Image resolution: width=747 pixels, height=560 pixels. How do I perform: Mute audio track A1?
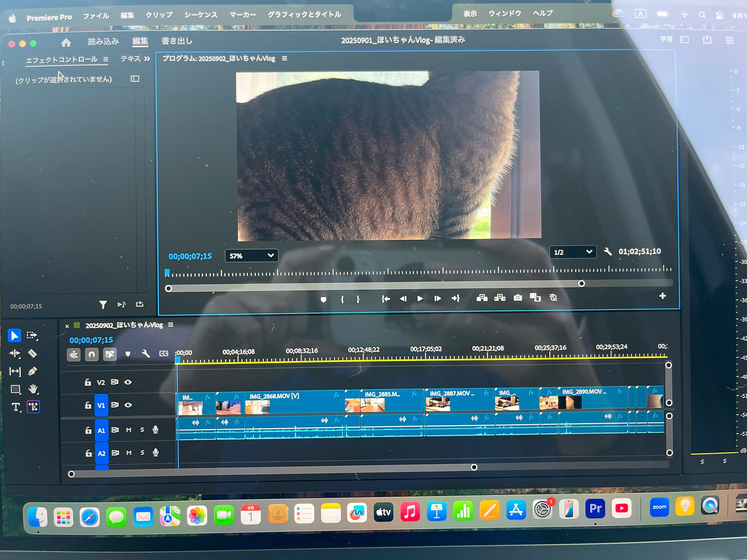[x=129, y=430]
